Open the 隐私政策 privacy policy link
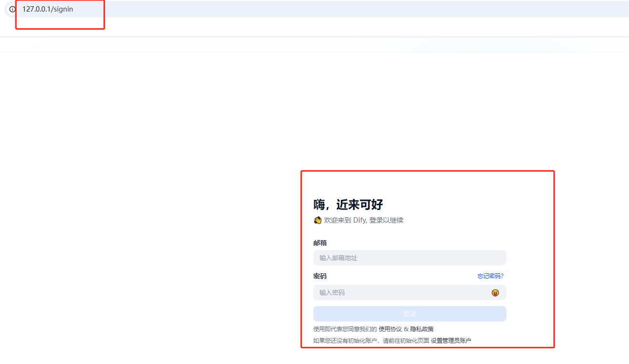This screenshot has width=629, height=364. click(422, 329)
